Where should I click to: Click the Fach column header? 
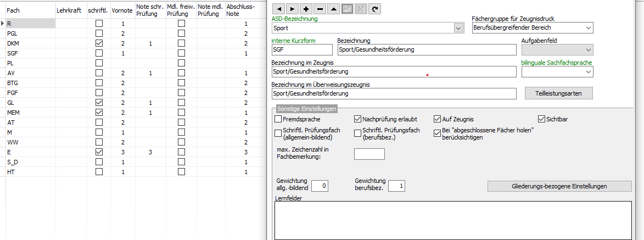(30, 10)
